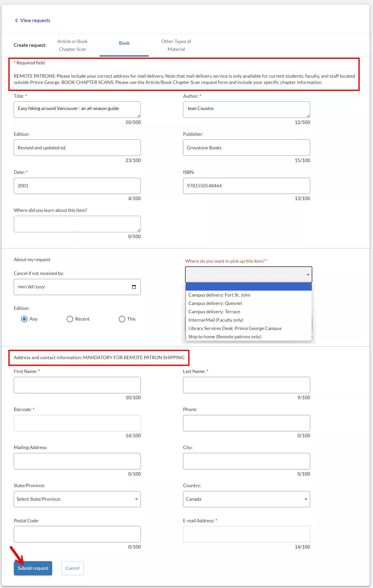
Task: Open the Country dropdown showing Canada
Action: pos(246,499)
